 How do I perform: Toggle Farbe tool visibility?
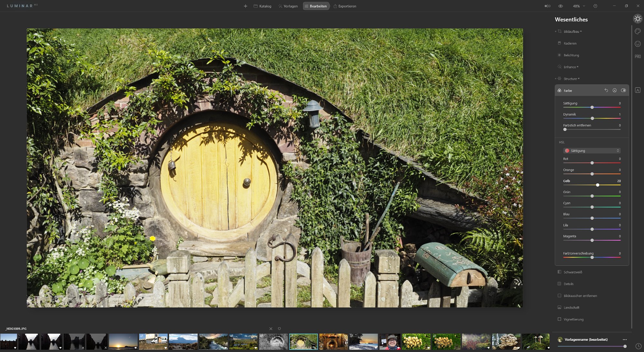[623, 90]
